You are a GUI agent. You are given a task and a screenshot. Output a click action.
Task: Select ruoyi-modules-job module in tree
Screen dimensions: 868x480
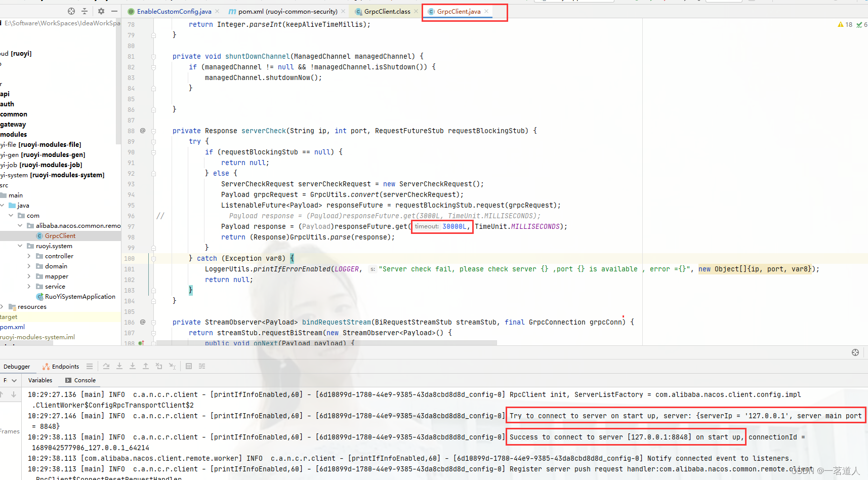tap(42, 165)
